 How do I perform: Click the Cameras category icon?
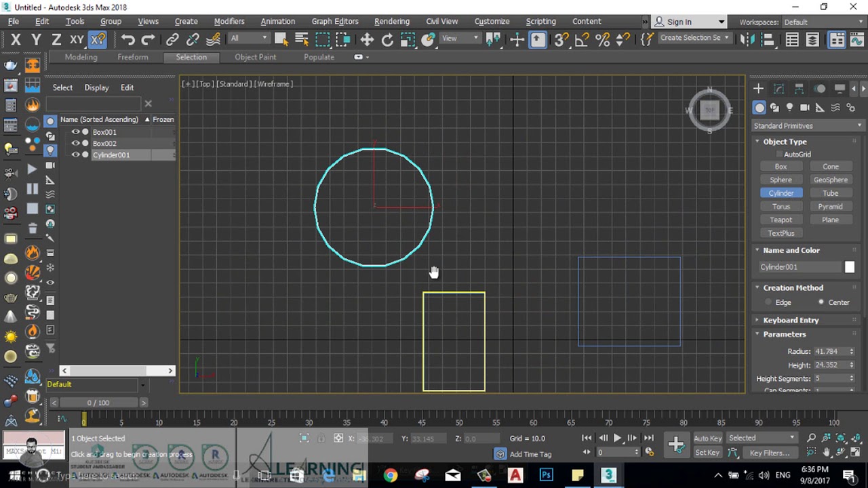(804, 108)
